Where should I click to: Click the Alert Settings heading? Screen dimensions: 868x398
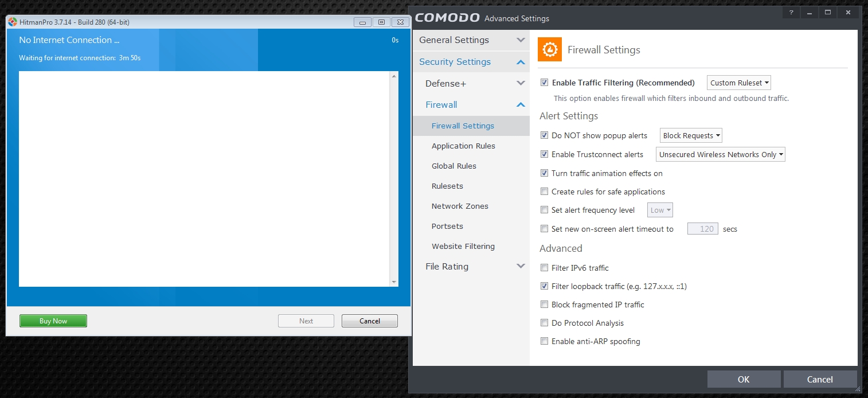(569, 116)
